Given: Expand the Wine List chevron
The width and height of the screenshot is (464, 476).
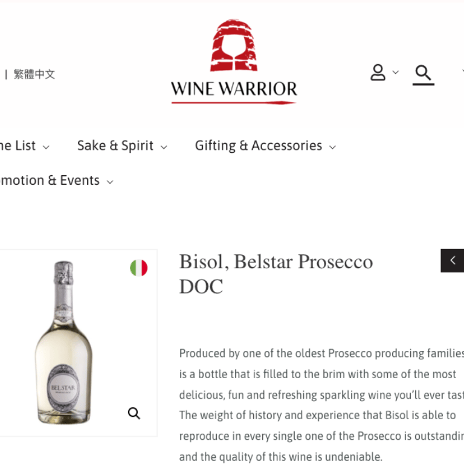Looking at the screenshot, I should point(46,147).
